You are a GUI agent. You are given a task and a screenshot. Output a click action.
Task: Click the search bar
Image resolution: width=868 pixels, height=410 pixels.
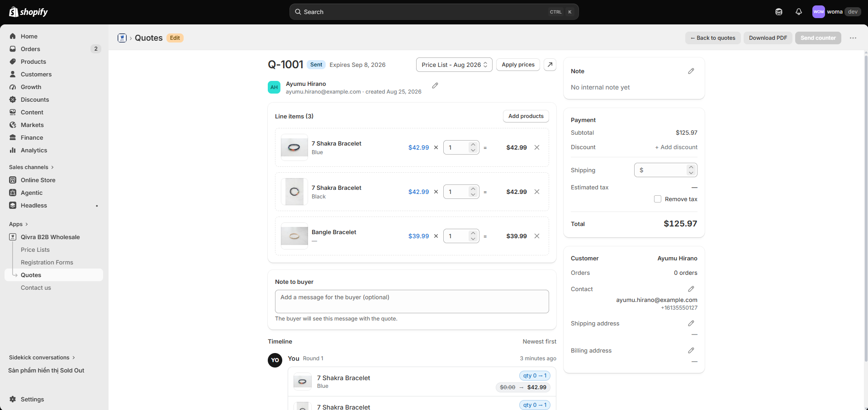(434, 12)
